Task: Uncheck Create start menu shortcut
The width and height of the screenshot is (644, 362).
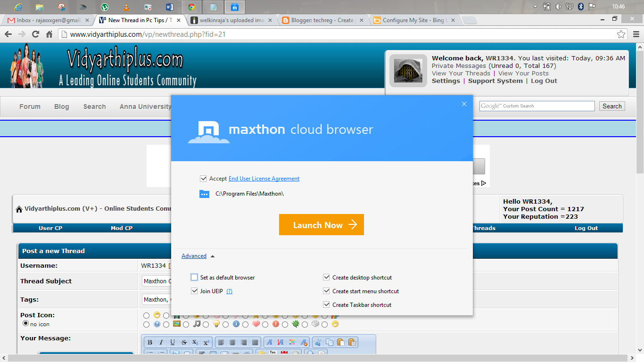Action: pos(326,291)
